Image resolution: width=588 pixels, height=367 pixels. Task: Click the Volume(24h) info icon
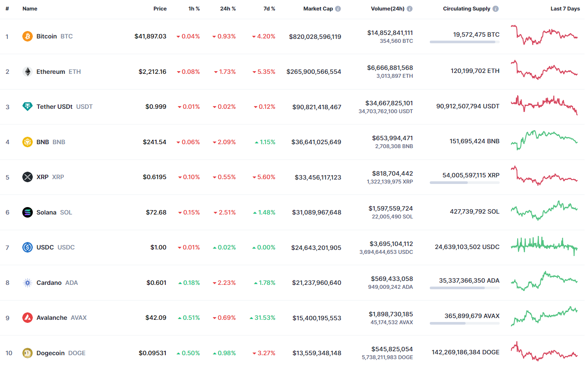click(410, 9)
